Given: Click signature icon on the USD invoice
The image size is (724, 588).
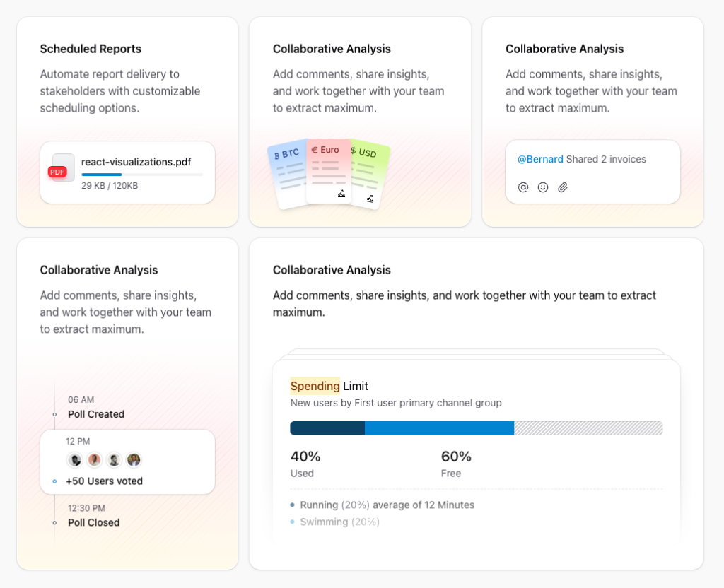Looking at the screenshot, I should click(370, 199).
